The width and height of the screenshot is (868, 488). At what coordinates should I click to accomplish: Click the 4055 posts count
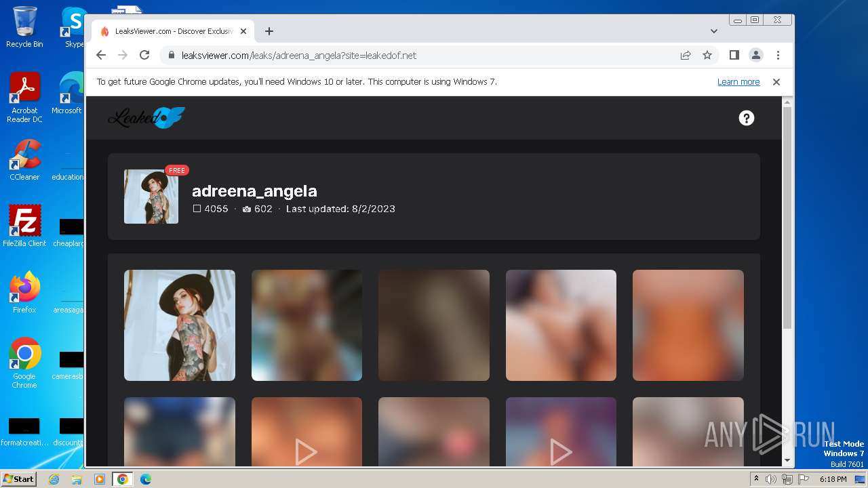(211, 209)
